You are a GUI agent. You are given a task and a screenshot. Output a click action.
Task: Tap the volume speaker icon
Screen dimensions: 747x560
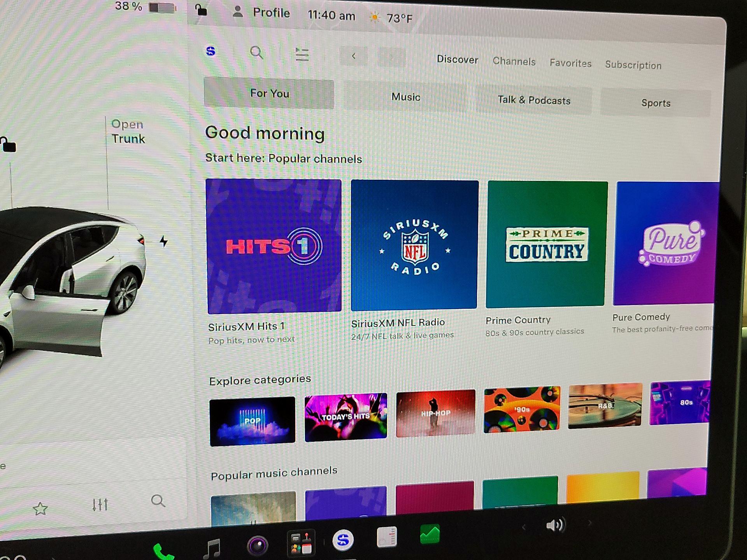(x=555, y=525)
